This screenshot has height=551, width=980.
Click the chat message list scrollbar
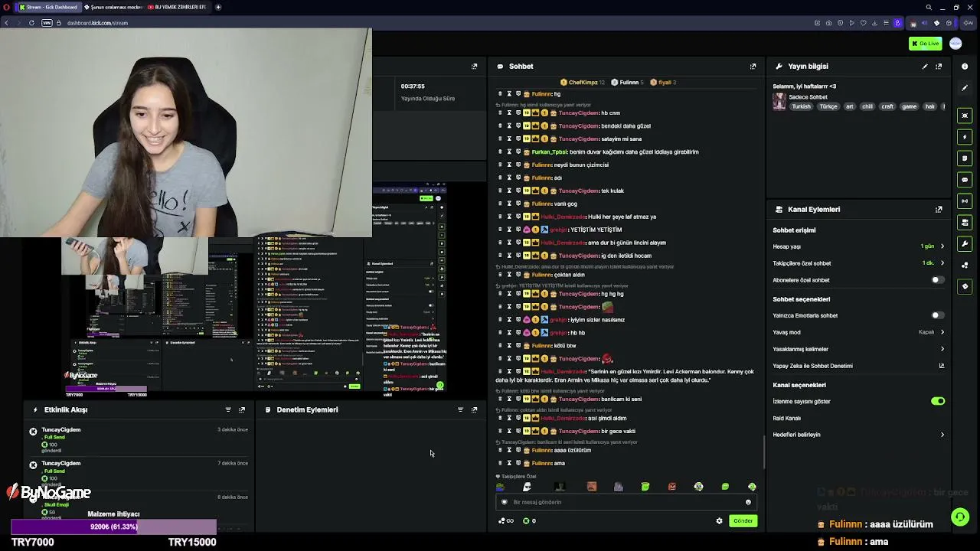click(x=763, y=453)
